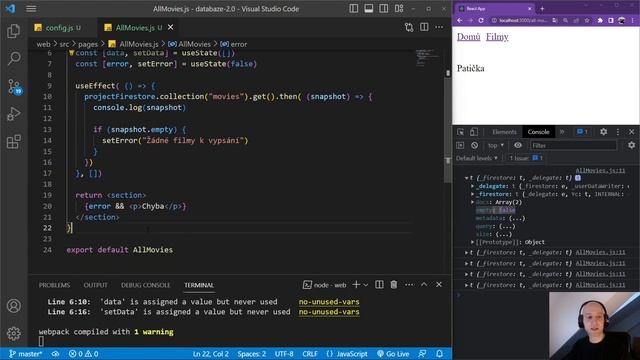Open the DEBUG CONSOLE panel tab

coord(146,285)
